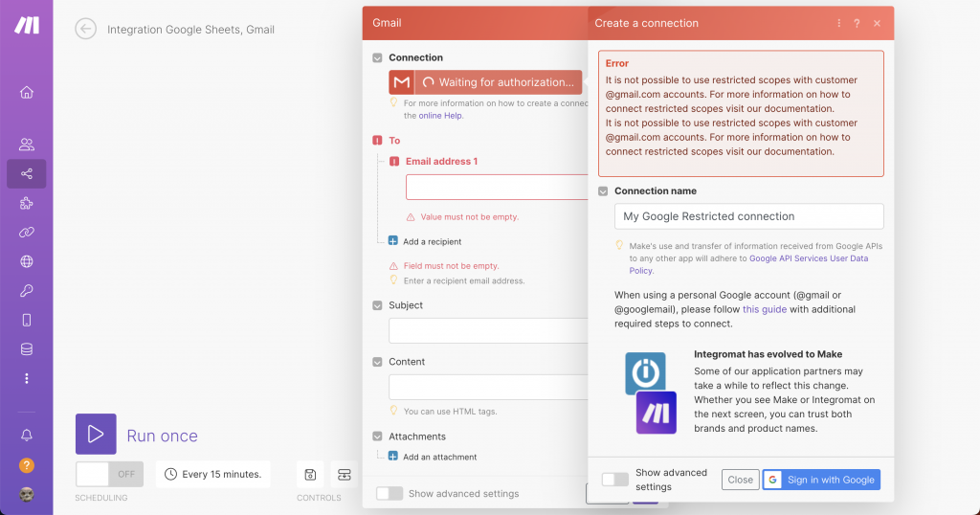The width and height of the screenshot is (980, 515).
Task: Click the Run once label
Action: point(162,436)
